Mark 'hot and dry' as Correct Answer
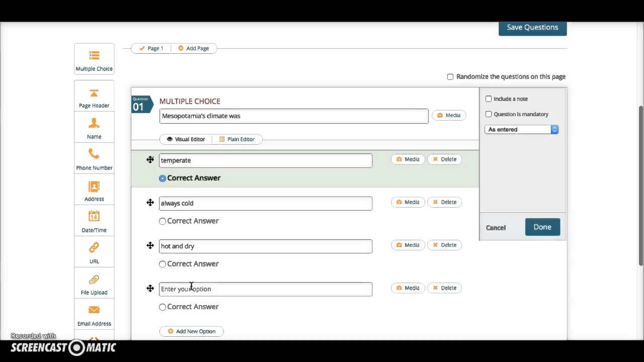Image resolution: width=644 pixels, height=362 pixels. (163, 264)
